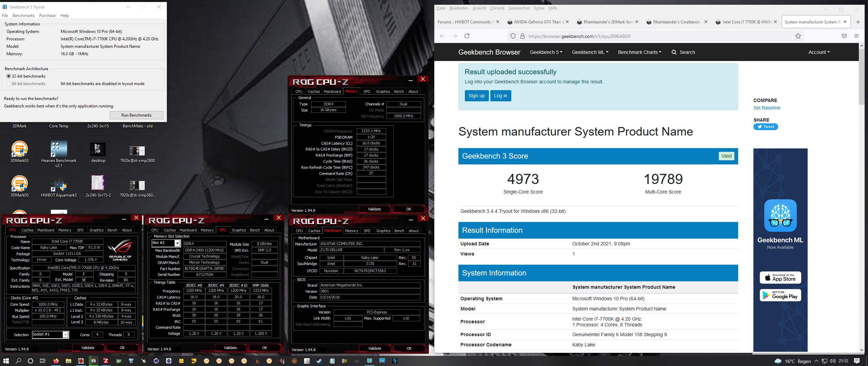Open the notification center icon
Image resolution: width=868 pixels, height=366 pixels.
pos(857,361)
